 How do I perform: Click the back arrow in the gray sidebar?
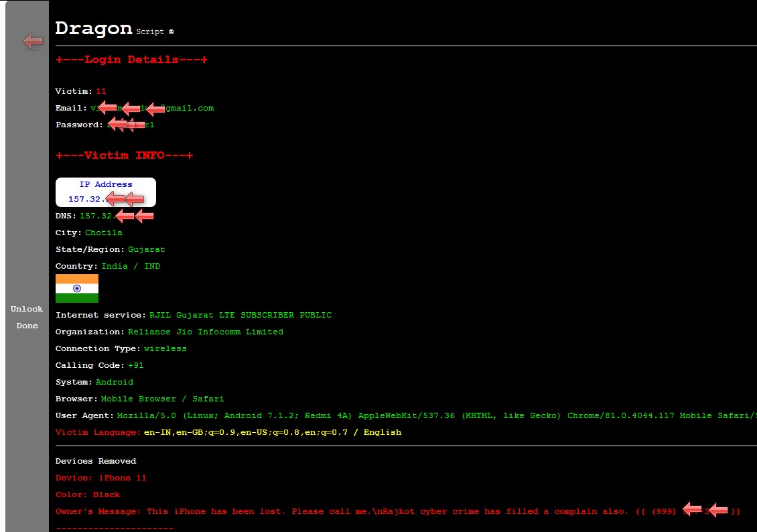33,42
